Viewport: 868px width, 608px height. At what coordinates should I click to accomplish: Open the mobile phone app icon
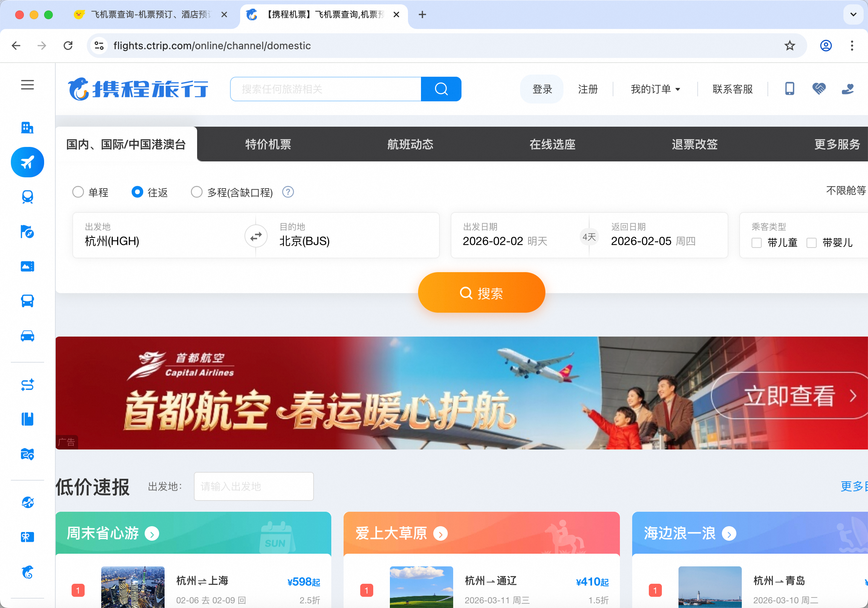coord(790,89)
